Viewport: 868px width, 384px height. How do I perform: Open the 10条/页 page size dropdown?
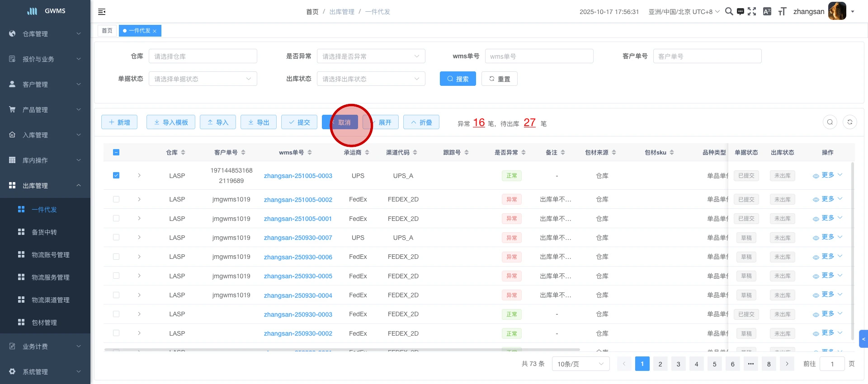click(x=580, y=364)
